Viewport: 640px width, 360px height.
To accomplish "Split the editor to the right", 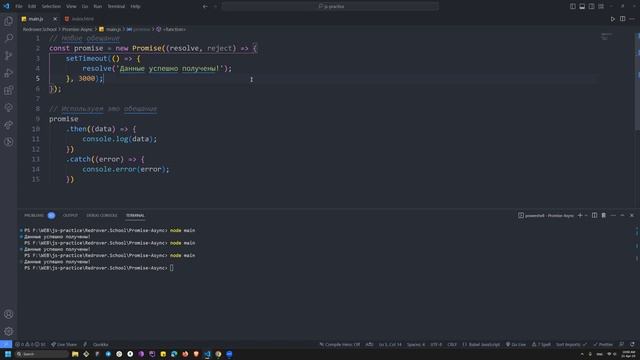I will pos(622,19).
